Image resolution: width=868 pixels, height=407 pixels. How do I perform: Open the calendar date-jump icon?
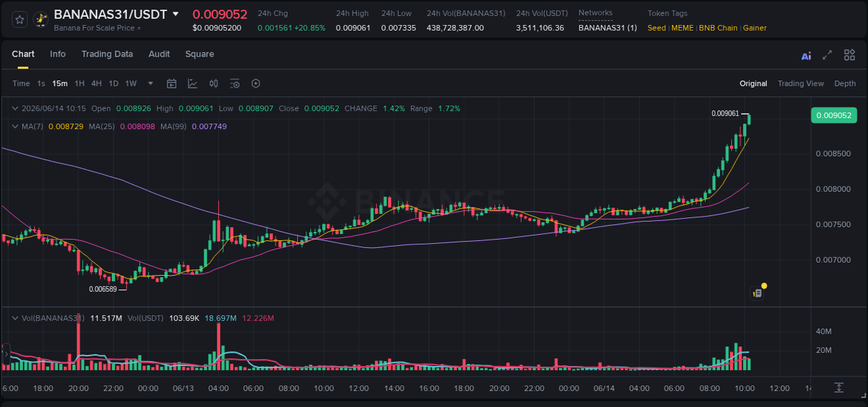172,83
